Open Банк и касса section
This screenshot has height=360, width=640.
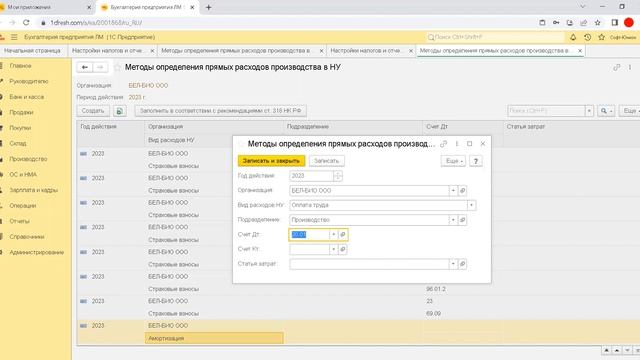(x=27, y=97)
